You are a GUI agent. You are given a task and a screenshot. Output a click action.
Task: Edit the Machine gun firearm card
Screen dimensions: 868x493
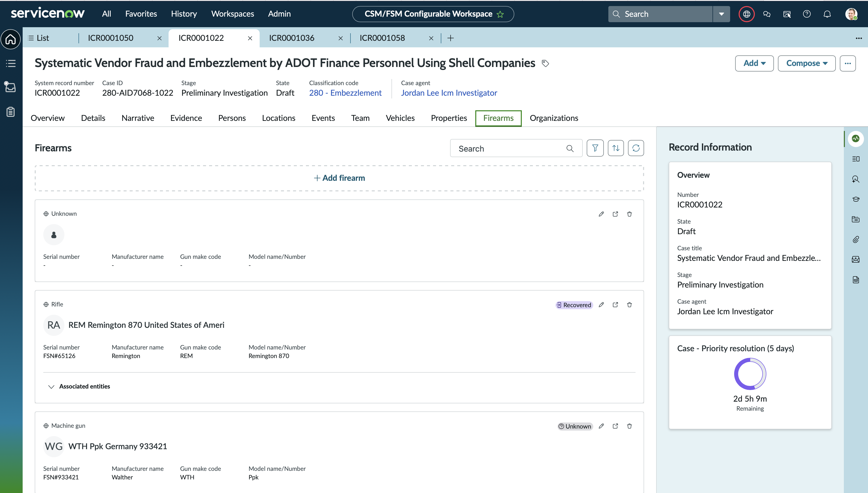coord(601,426)
